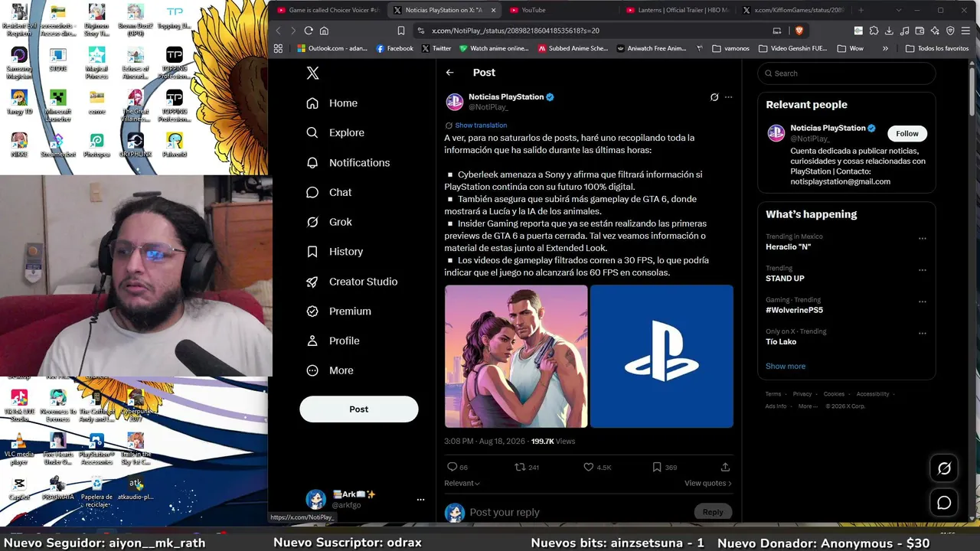Expand the Relevant replies sort dropdown
This screenshot has height=551, width=980.
pos(462,483)
